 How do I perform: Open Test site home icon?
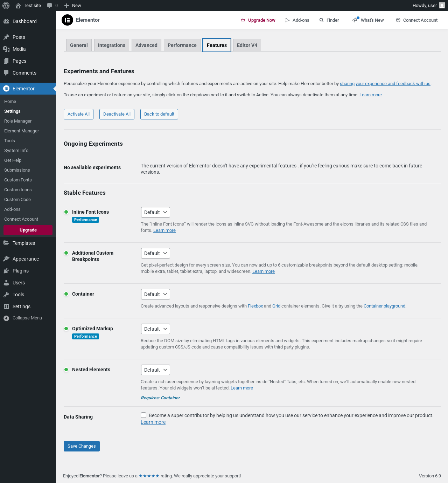click(x=18, y=6)
